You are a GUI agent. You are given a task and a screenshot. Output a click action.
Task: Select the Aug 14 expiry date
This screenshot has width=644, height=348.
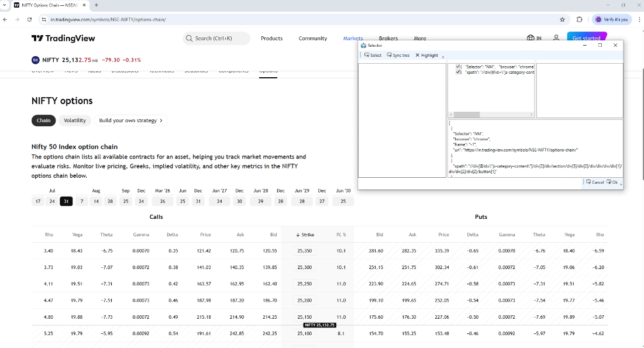96,201
